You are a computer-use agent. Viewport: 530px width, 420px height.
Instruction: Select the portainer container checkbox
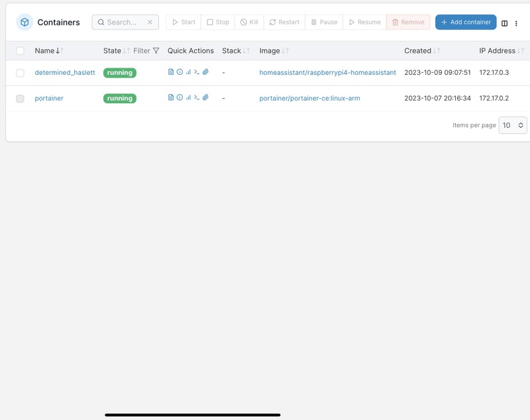[x=21, y=98]
